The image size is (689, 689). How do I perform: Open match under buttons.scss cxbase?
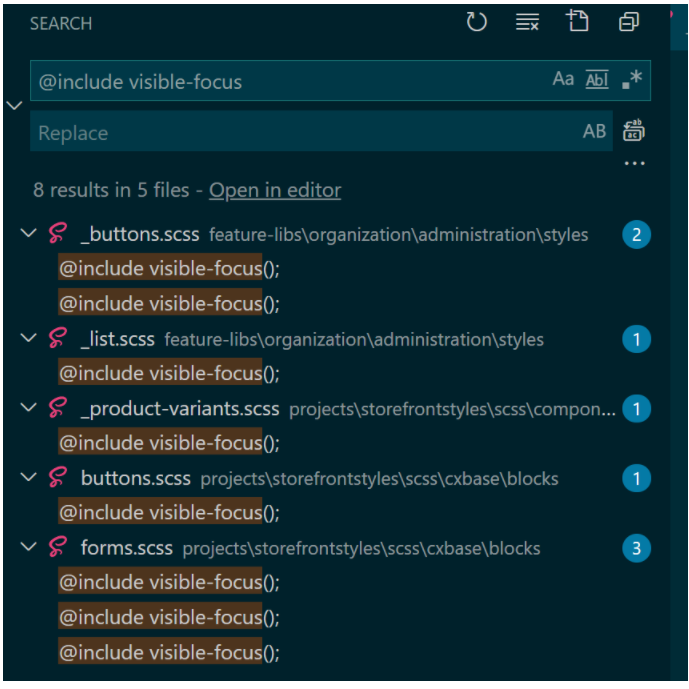pyautogui.click(x=169, y=512)
